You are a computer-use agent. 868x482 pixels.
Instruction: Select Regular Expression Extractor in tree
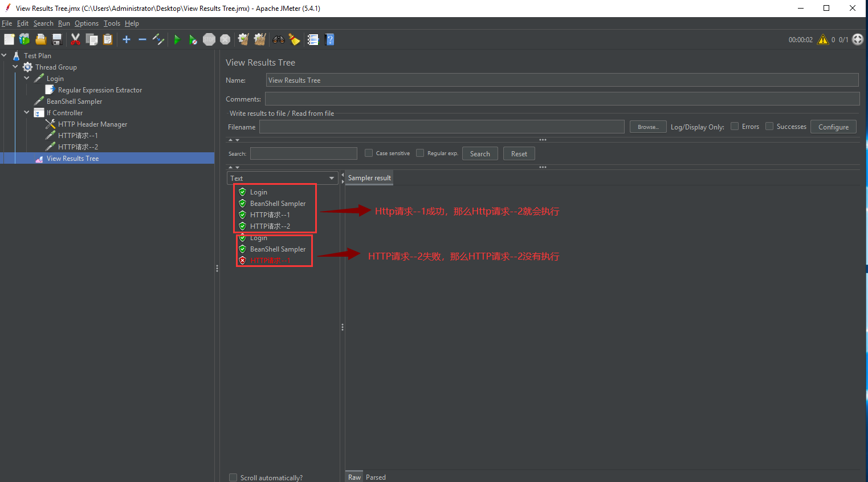[x=100, y=90]
